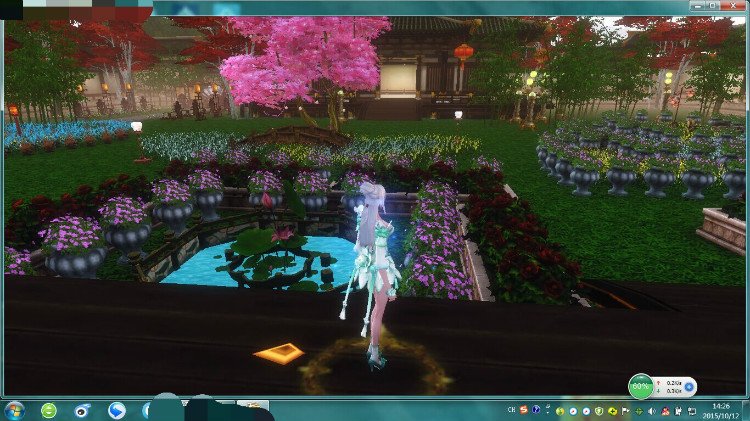Minimize the game window

698,6
